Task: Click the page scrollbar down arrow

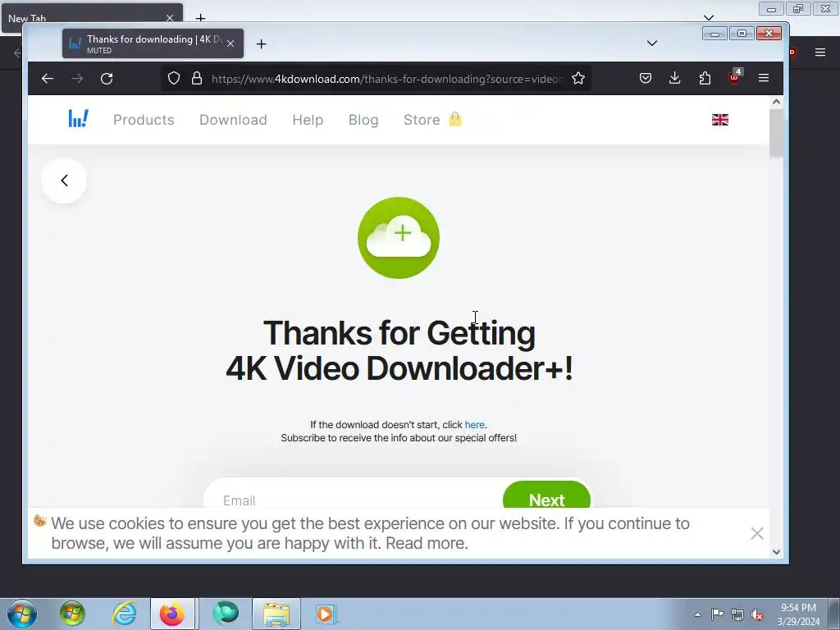Action: point(776,552)
